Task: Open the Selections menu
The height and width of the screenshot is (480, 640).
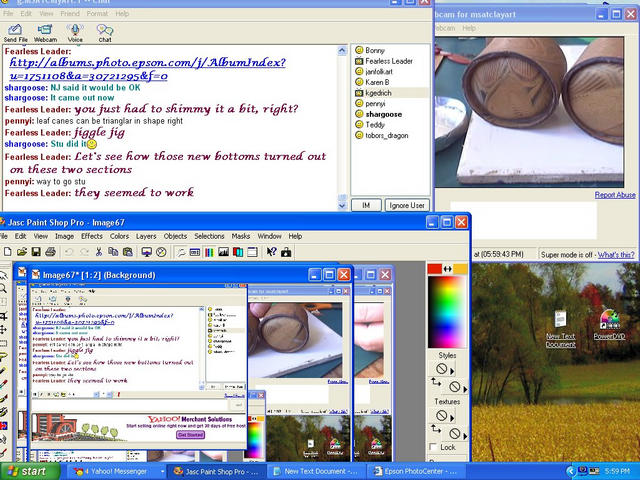Action: [209, 236]
